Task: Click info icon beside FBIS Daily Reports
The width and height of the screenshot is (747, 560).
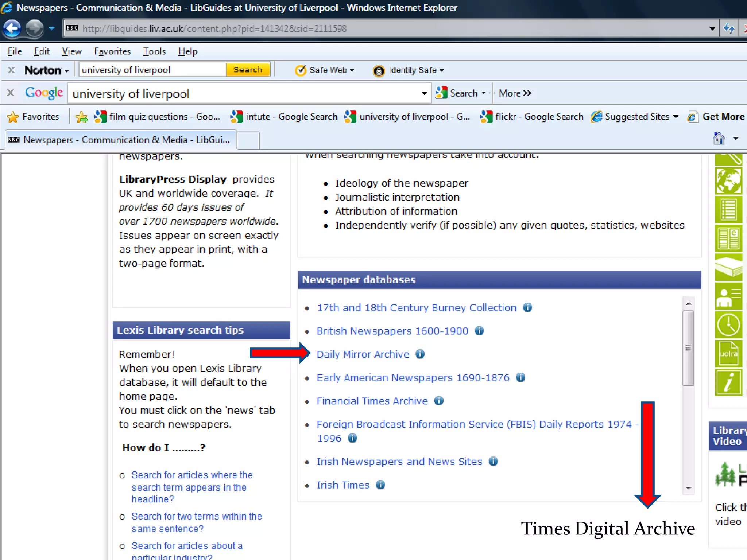Action: [352, 438]
